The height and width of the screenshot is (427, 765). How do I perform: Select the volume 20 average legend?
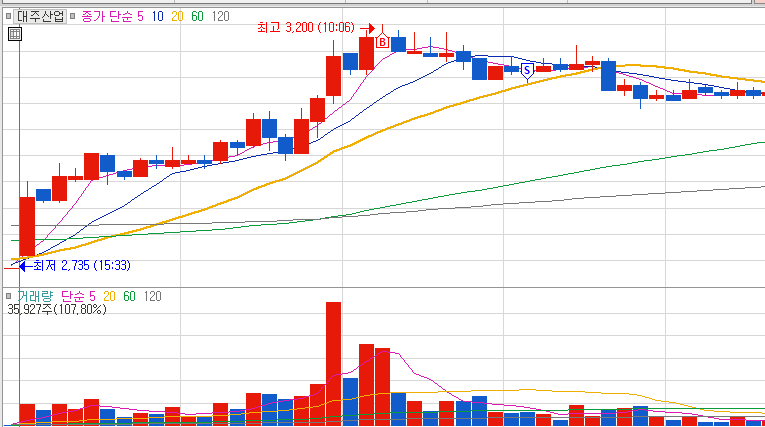(109, 296)
